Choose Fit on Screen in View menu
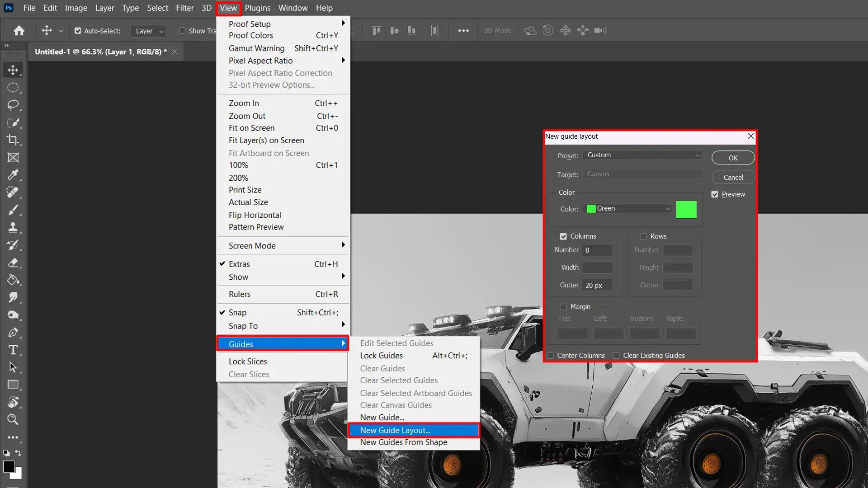The image size is (868, 488). 283,128
